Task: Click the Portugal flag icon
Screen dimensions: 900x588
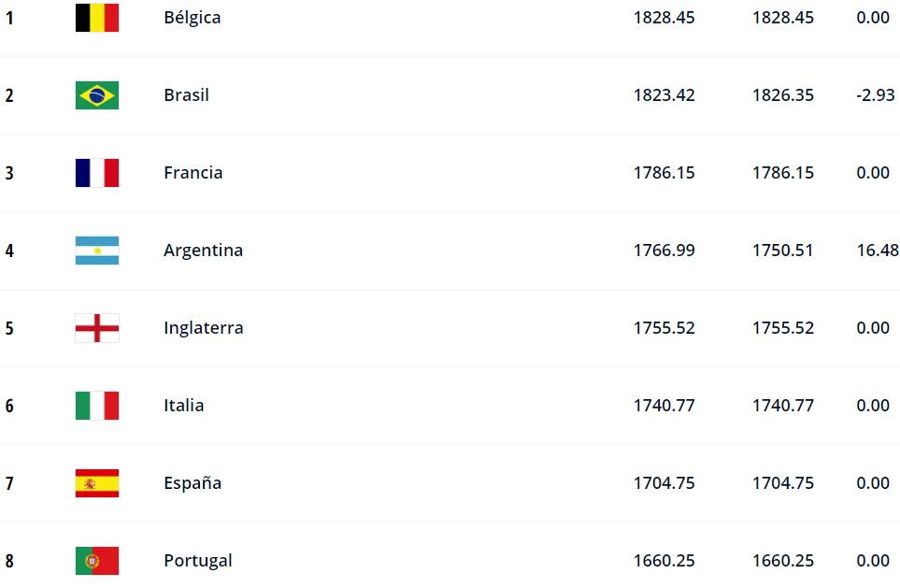Action: click(97, 561)
